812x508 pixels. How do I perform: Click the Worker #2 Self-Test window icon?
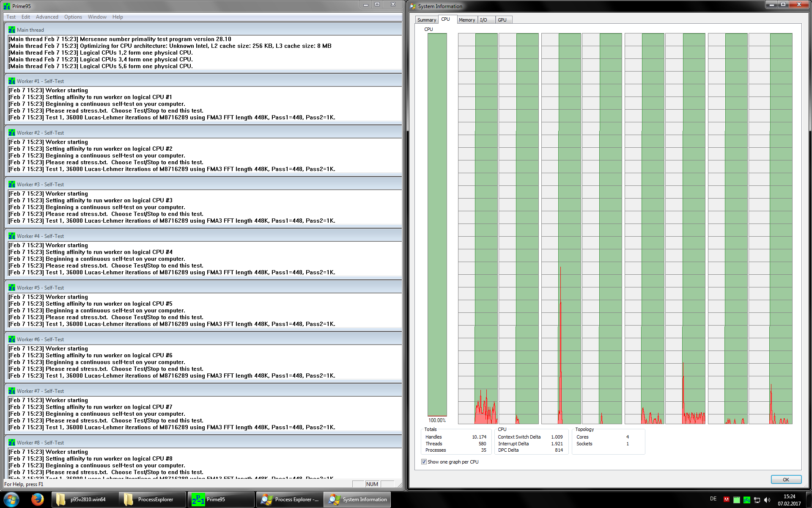point(11,133)
